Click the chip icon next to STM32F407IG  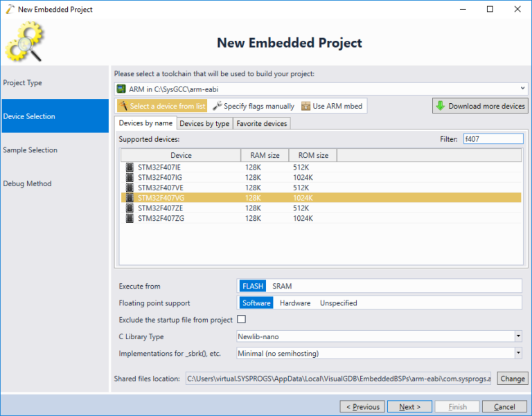pos(130,177)
